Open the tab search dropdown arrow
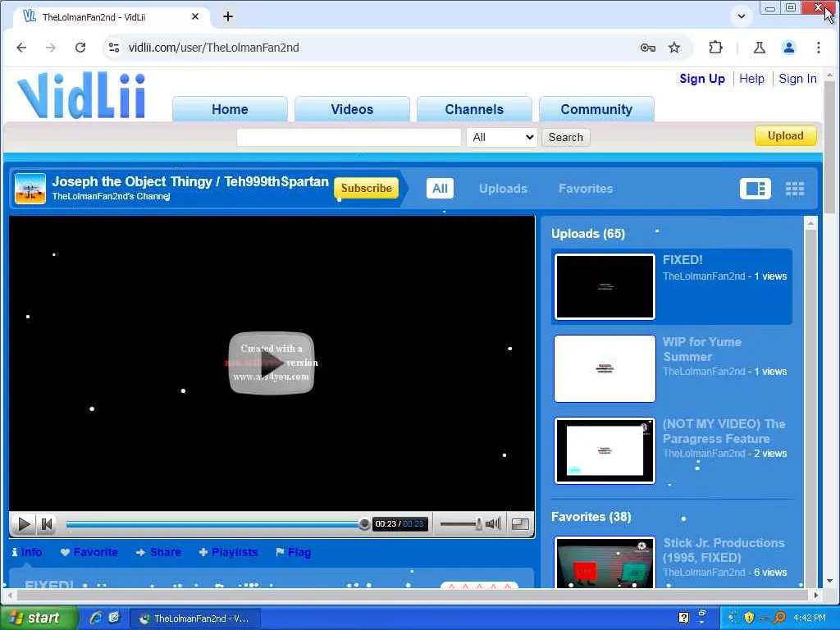 coord(742,16)
